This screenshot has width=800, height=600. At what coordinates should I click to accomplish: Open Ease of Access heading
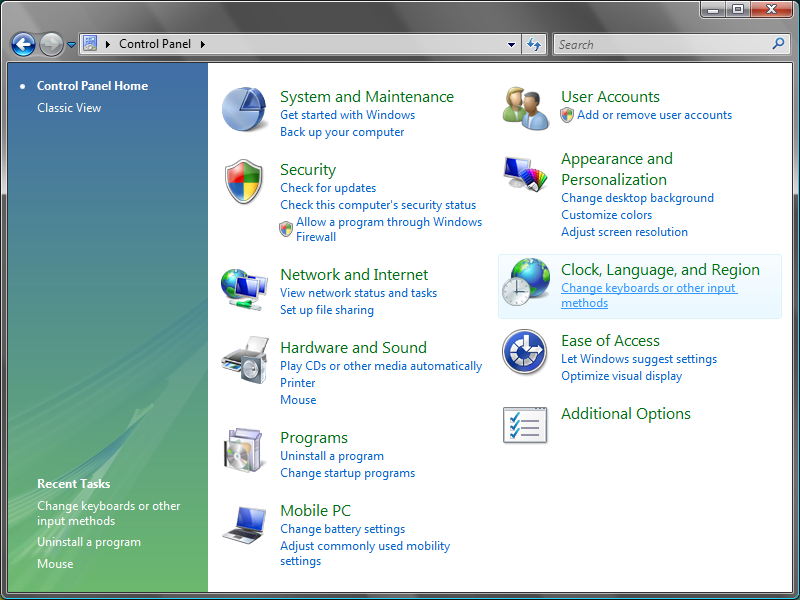click(x=610, y=340)
